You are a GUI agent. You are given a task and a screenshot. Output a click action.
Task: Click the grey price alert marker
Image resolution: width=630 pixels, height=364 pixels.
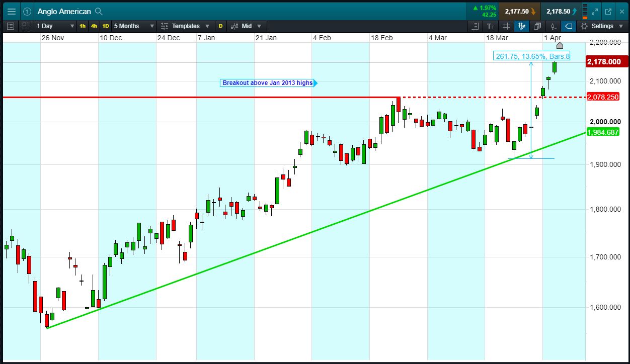pos(560,46)
